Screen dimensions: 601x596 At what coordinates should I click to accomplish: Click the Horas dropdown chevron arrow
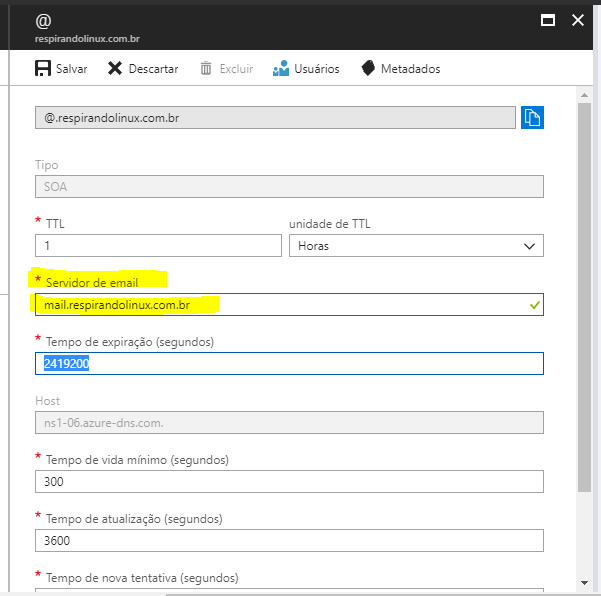(x=529, y=246)
